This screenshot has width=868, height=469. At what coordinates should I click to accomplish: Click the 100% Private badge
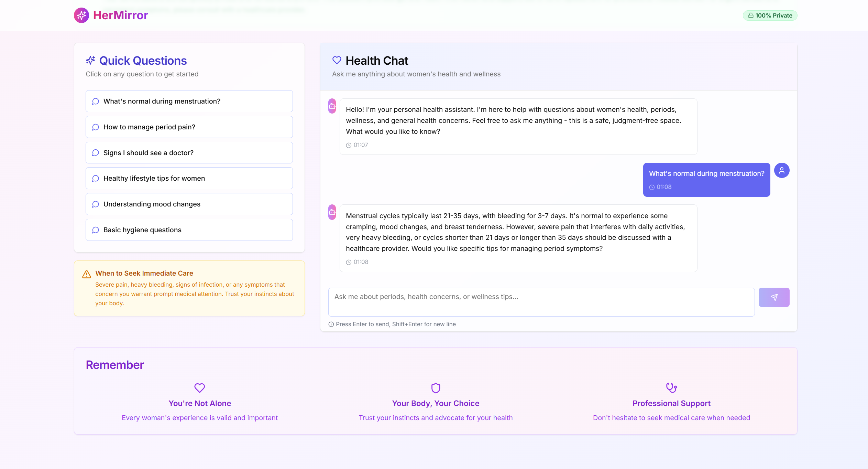click(770, 15)
